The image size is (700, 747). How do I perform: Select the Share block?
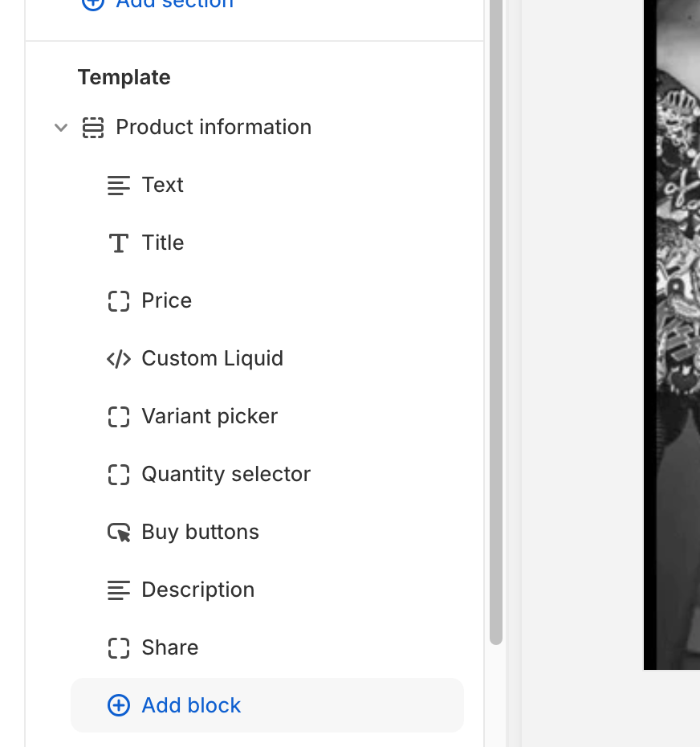point(169,647)
